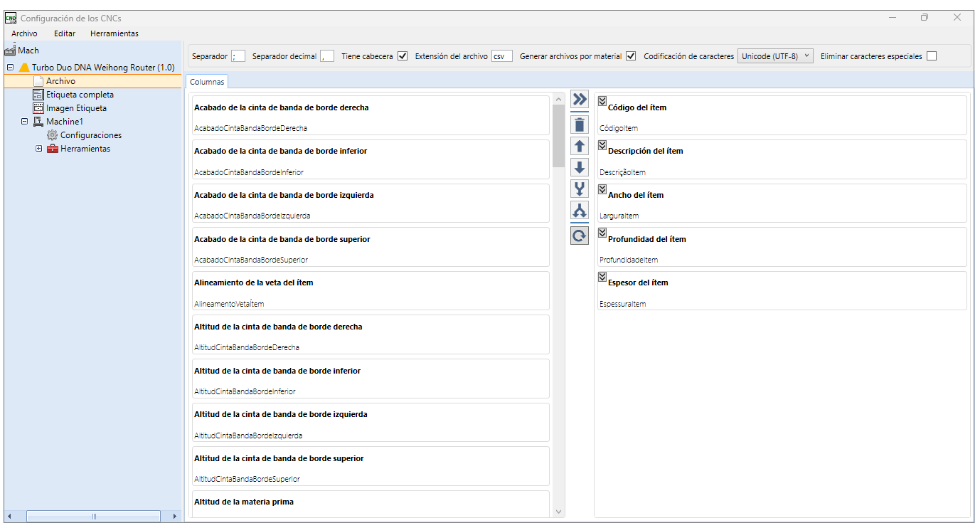
Task: Expand the Herramientas tree node
Action: coord(38,149)
